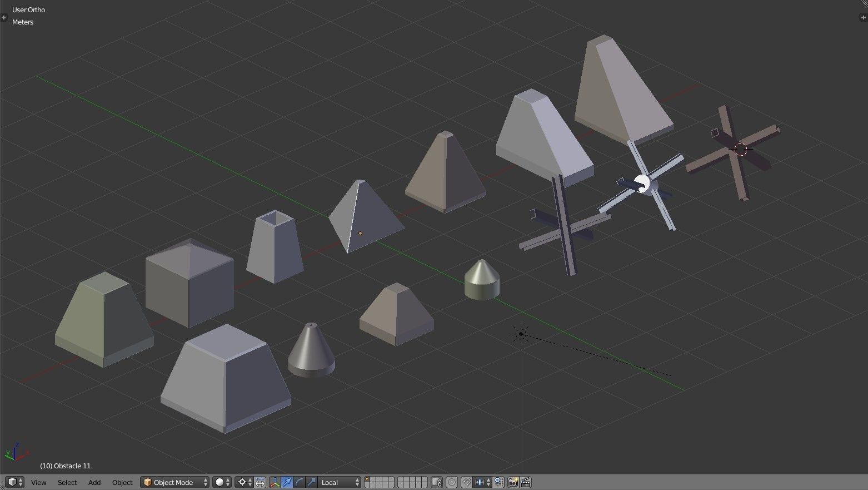Viewport: 868px width, 490px height.
Task: Click the first layer button in the layer grid
Action: [367, 479]
